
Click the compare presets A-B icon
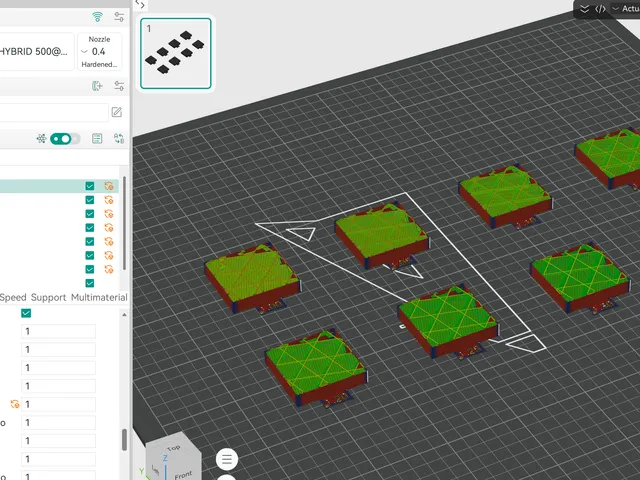tap(119, 139)
